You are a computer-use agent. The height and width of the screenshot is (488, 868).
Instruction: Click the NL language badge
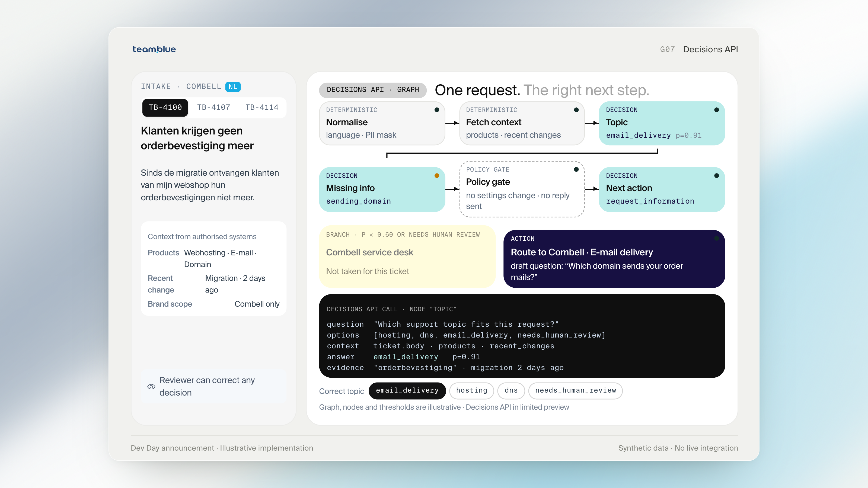click(233, 86)
